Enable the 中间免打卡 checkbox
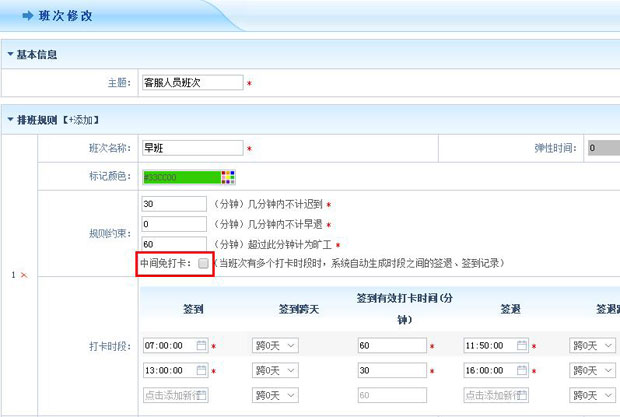This screenshot has width=620, height=417. (x=203, y=263)
